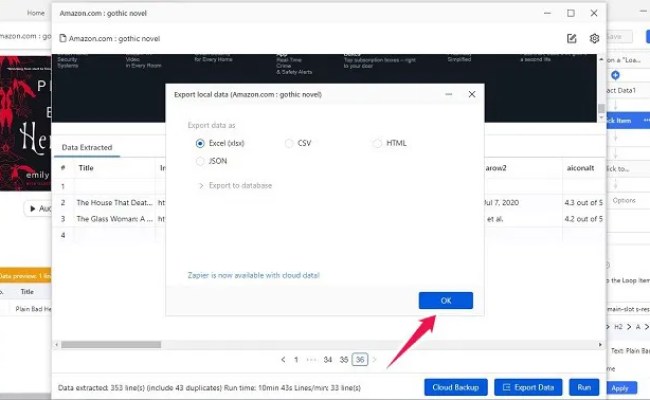Click the horizontal scrollbar thumb in data table
Screen dimensions: 650x400
[x=111, y=344]
